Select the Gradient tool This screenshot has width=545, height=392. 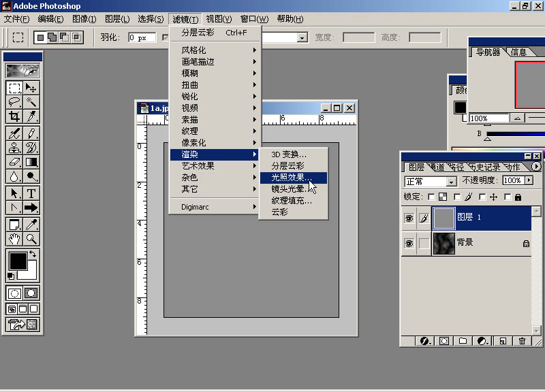click(31, 162)
